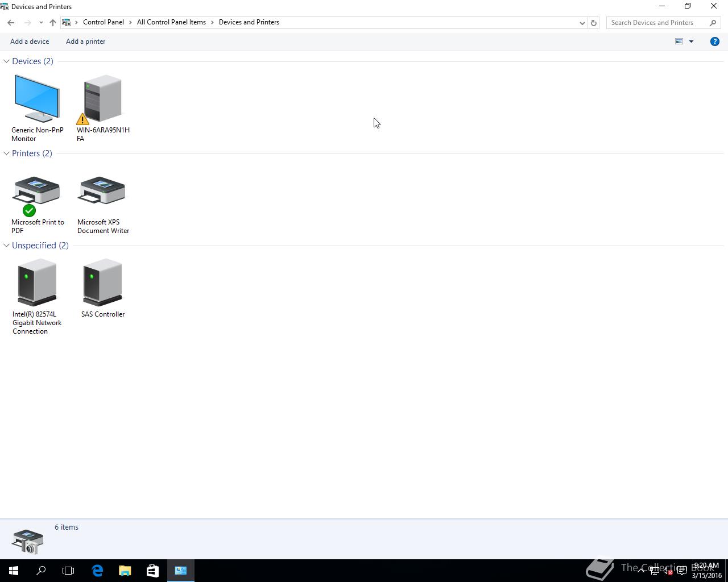Click the search magnifier icon
The image size is (728, 582).
pos(713,23)
